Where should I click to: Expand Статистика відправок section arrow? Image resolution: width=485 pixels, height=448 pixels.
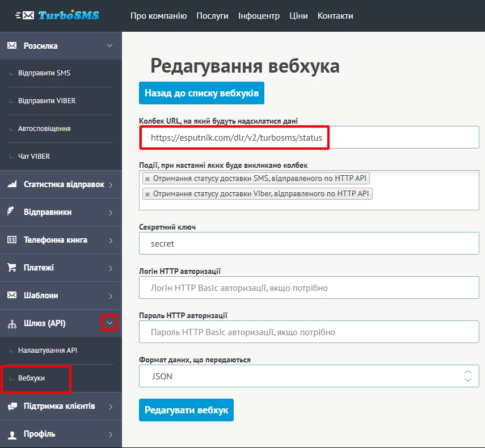click(111, 185)
